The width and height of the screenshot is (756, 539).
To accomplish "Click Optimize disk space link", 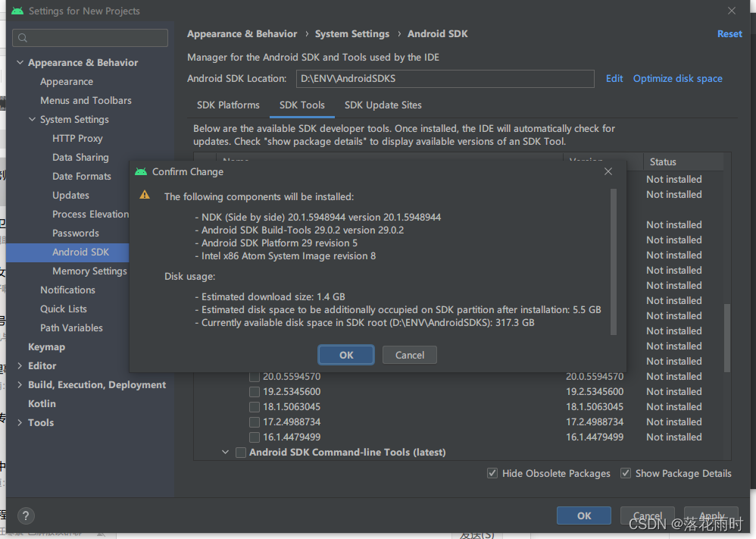I will click(x=677, y=79).
